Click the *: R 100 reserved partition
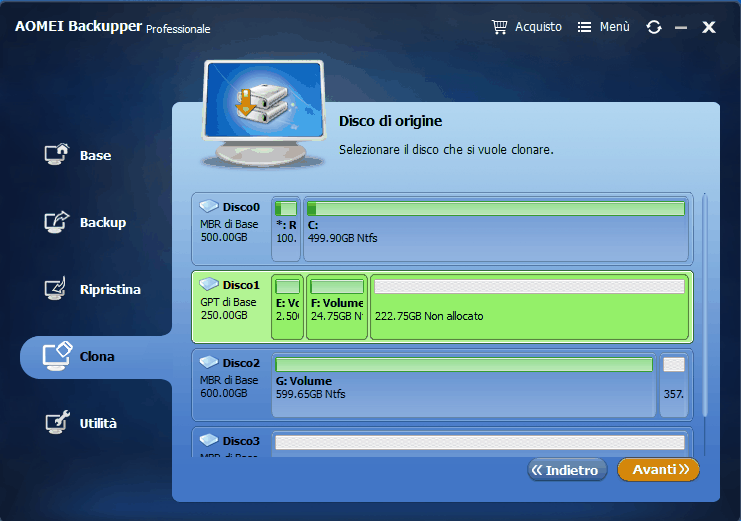Screen dimensions: 741x521 tap(286, 229)
